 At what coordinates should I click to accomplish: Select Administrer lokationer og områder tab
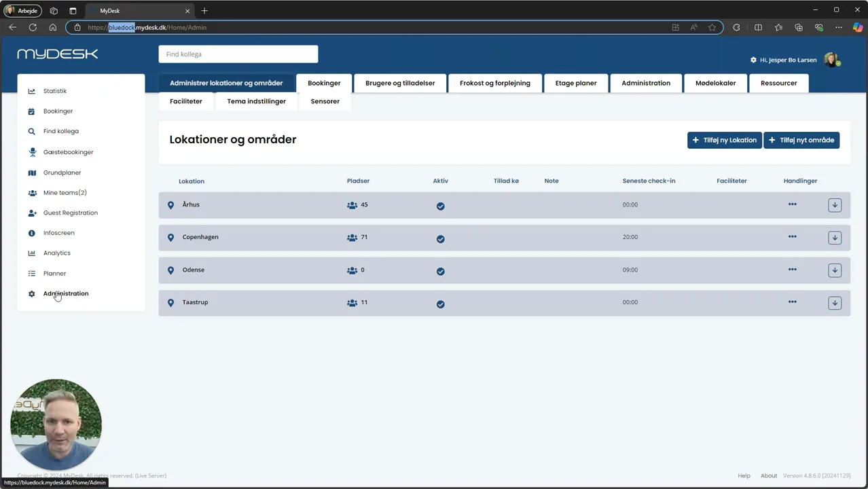(x=226, y=83)
